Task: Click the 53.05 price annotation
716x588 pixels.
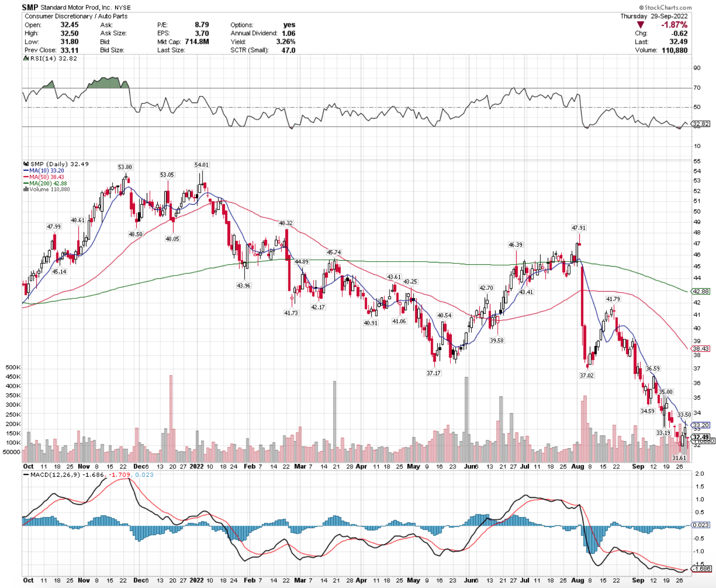Action: 167,174
